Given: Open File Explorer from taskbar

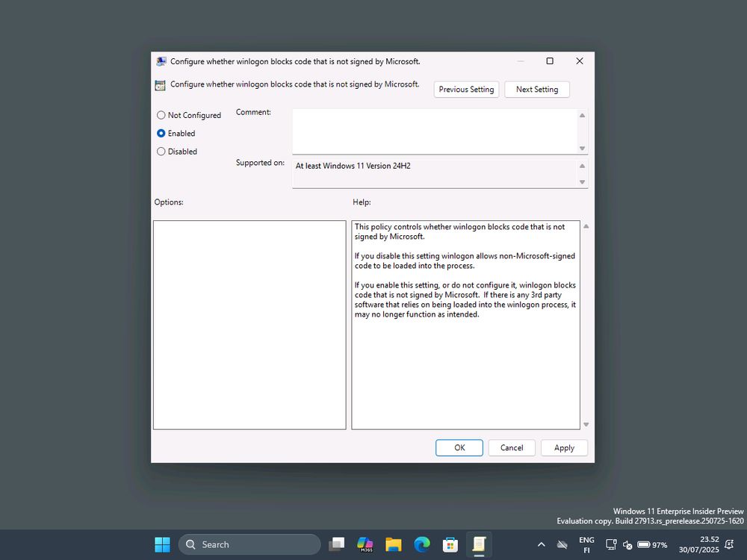Looking at the screenshot, I should [394, 544].
